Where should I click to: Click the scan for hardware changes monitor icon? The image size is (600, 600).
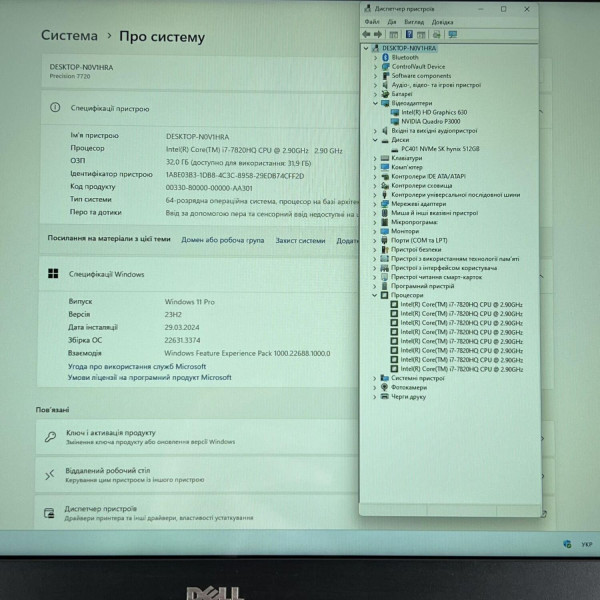tap(453, 35)
